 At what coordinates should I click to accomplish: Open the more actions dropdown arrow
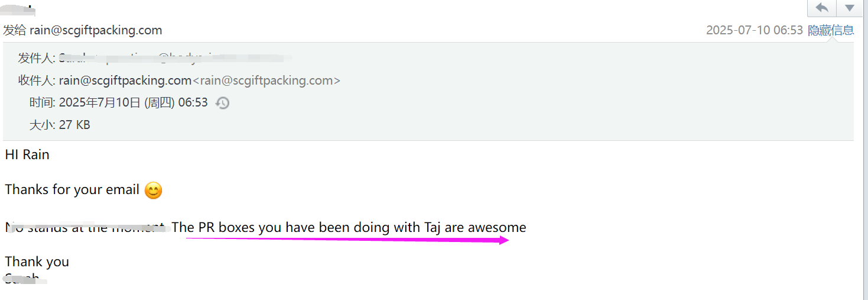coord(850,8)
